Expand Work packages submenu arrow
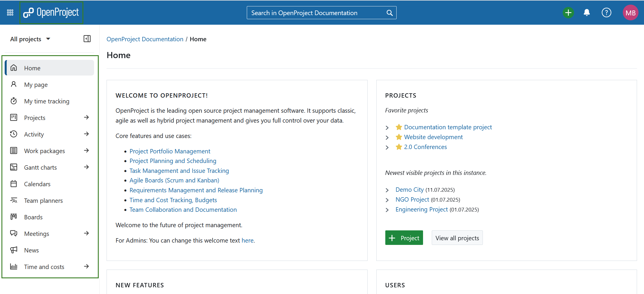Viewport: 644px width, 294px height. pyautogui.click(x=86, y=150)
